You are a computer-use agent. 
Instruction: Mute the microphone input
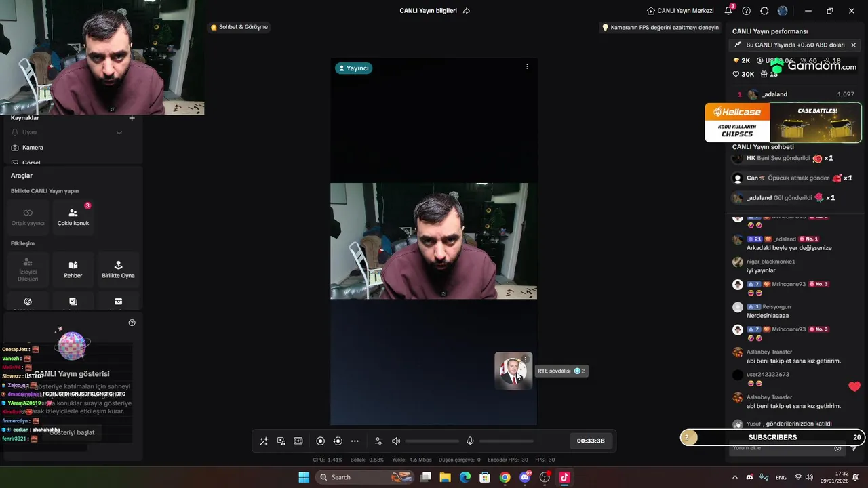pos(470,441)
